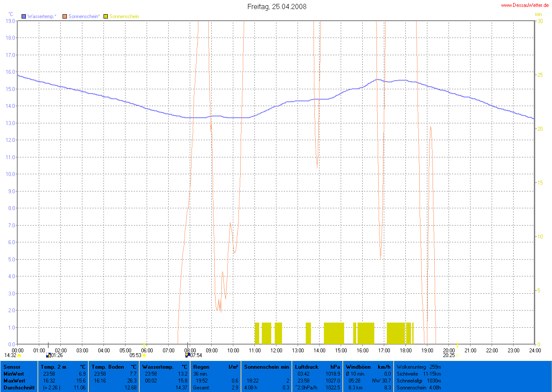Click the orange Sonnenschein* legend square
This screenshot has height=392, width=552.
coord(65,16)
